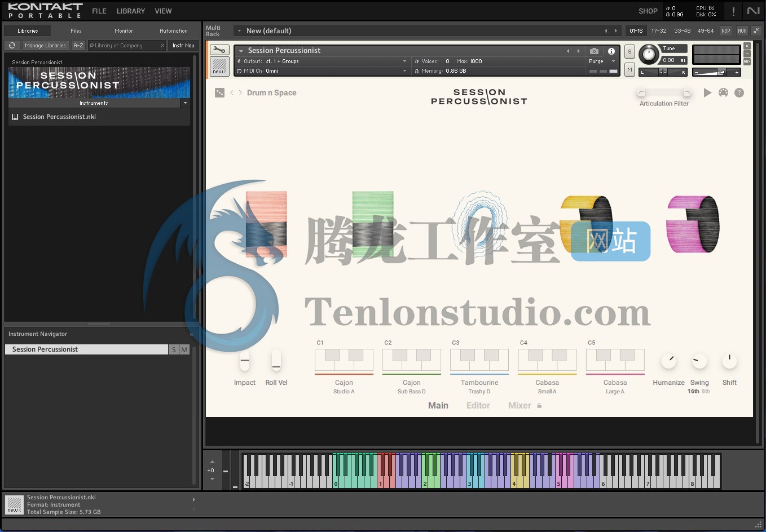The width and height of the screenshot is (766, 532).
Task: Expand file info arrow in bottom status panel
Action: click(x=193, y=499)
